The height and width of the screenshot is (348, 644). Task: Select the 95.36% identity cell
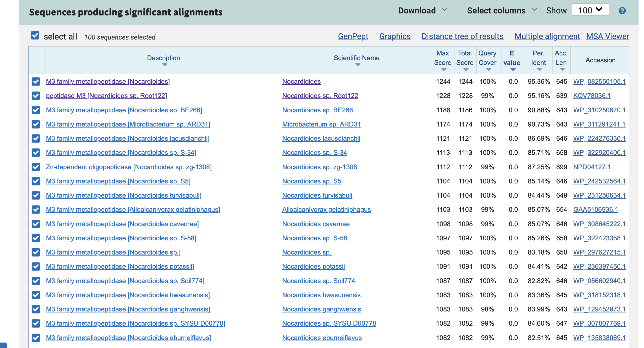pyautogui.click(x=539, y=82)
